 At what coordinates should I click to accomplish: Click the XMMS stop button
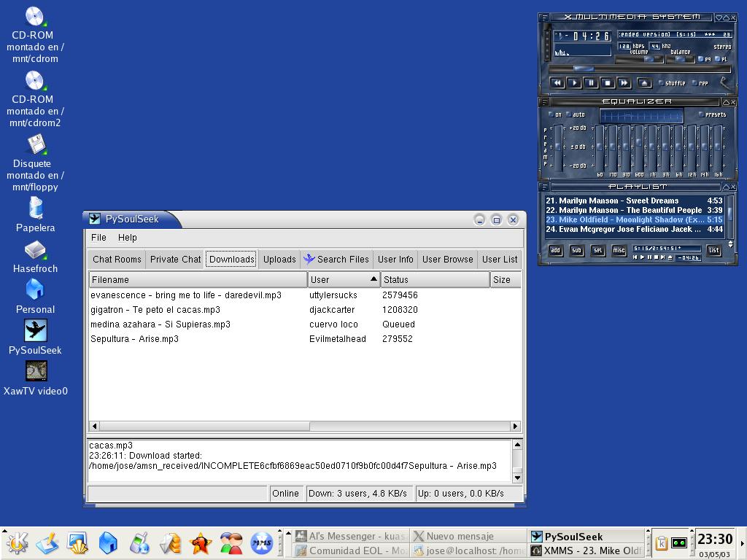click(x=607, y=83)
